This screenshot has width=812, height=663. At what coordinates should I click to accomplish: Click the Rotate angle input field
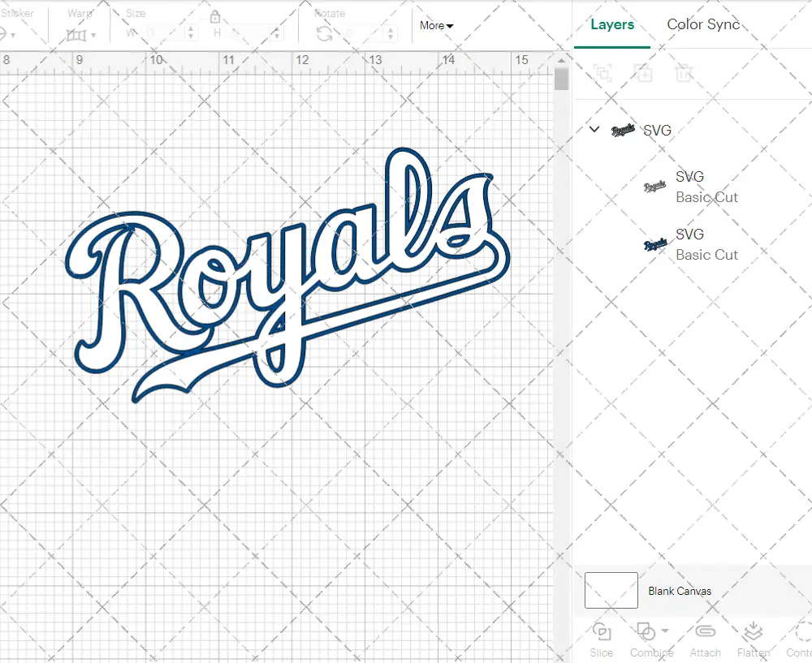[364, 34]
